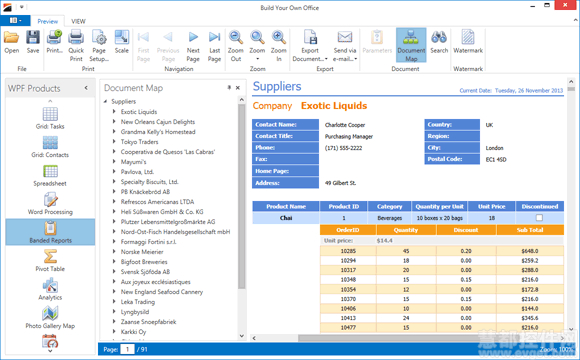The image size is (580, 360).
Task: Open the Spreadsheet module
Action: pyautogui.click(x=50, y=175)
